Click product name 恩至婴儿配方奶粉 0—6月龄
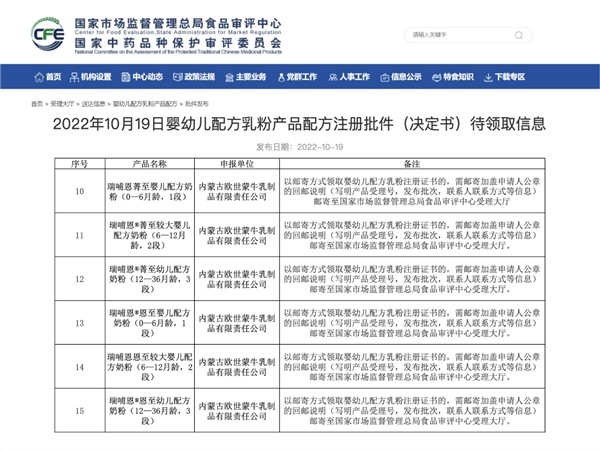 [150, 323]
